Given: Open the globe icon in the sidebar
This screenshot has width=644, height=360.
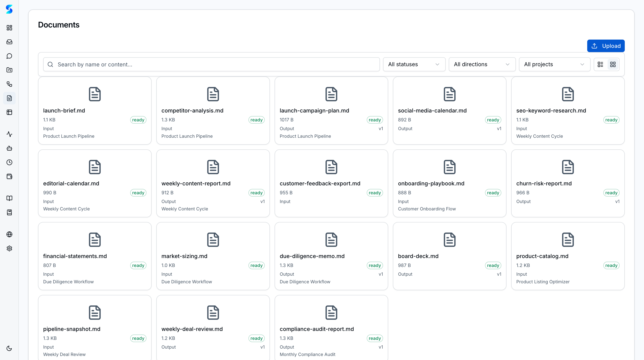Looking at the screenshot, I should pyautogui.click(x=9, y=234).
